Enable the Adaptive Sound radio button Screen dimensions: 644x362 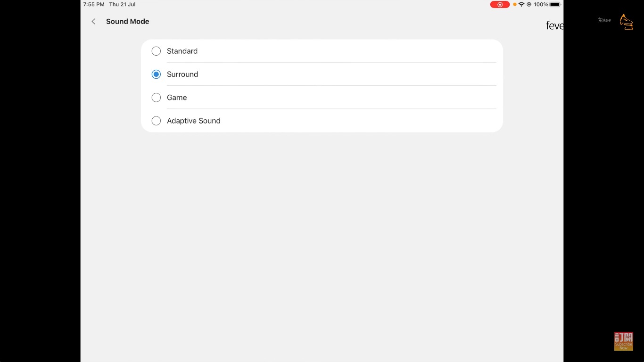click(x=156, y=121)
